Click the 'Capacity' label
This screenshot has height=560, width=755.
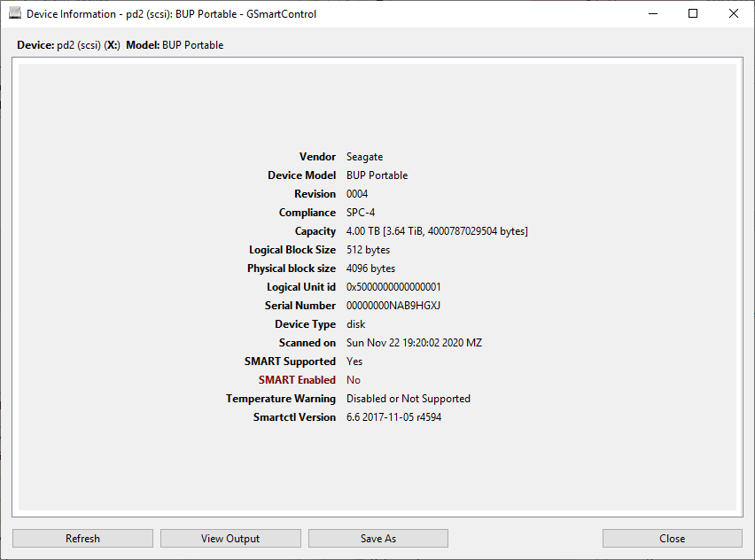(315, 231)
